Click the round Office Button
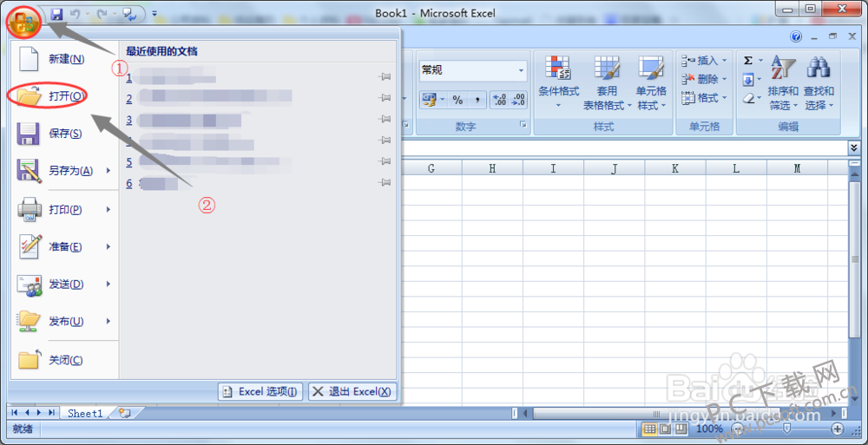The width and height of the screenshot is (868, 445). pyautogui.click(x=23, y=21)
